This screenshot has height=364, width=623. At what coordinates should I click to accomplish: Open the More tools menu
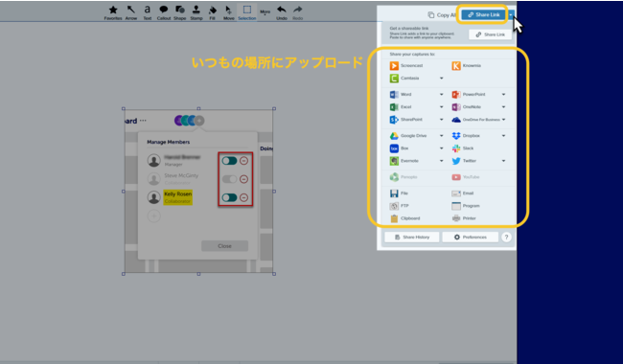[265, 12]
